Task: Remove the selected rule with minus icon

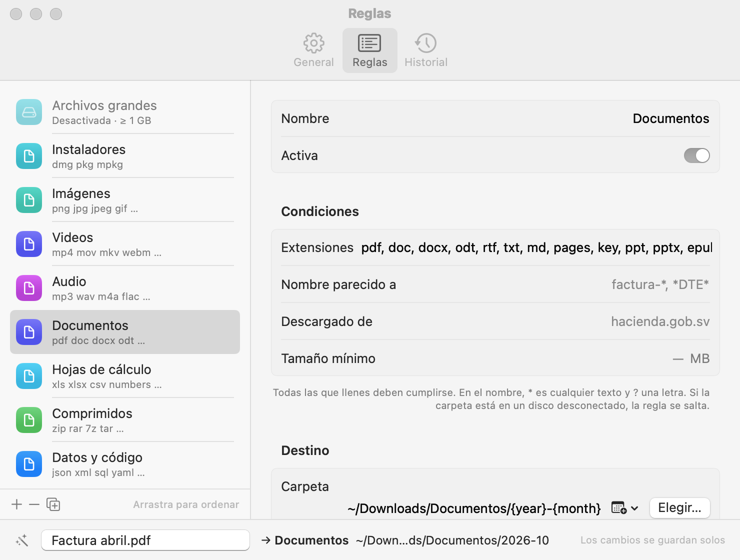Action: (x=34, y=504)
